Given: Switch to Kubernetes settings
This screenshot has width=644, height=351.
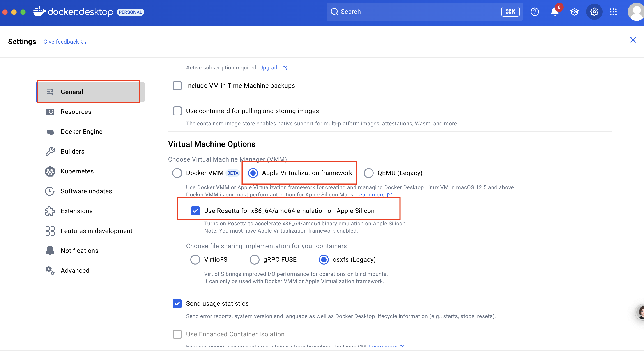Looking at the screenshot, I should tap(90, 171).
